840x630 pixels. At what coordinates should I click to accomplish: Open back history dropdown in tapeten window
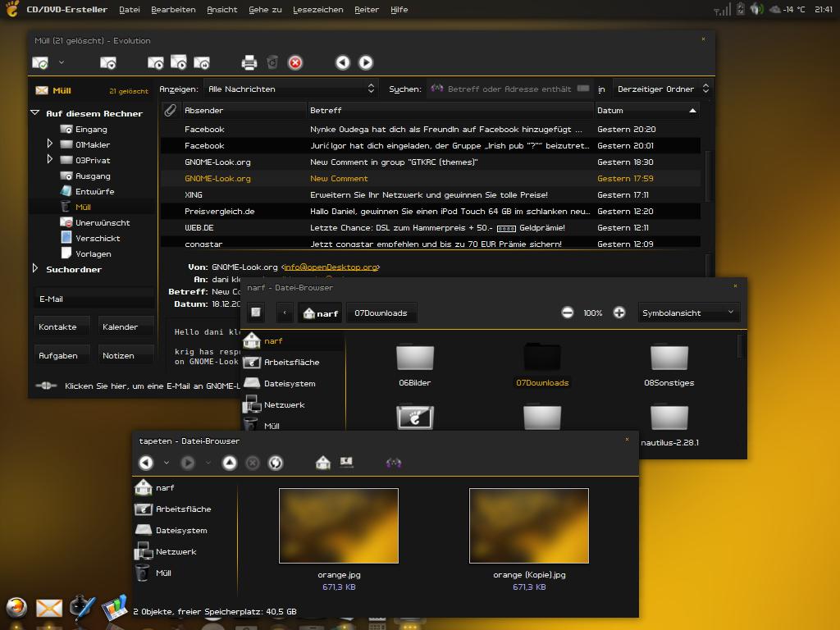166,463
